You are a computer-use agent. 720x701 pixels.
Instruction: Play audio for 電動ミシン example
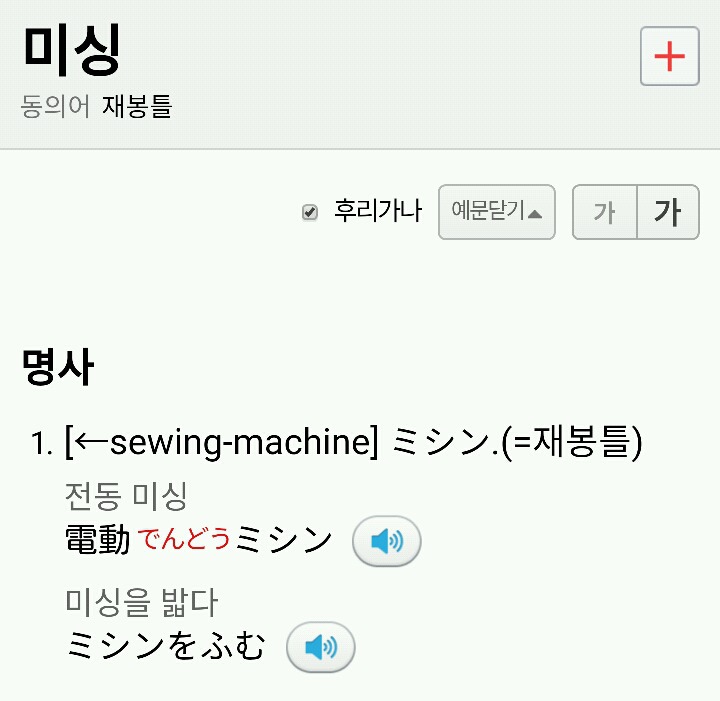pos(386,541)
